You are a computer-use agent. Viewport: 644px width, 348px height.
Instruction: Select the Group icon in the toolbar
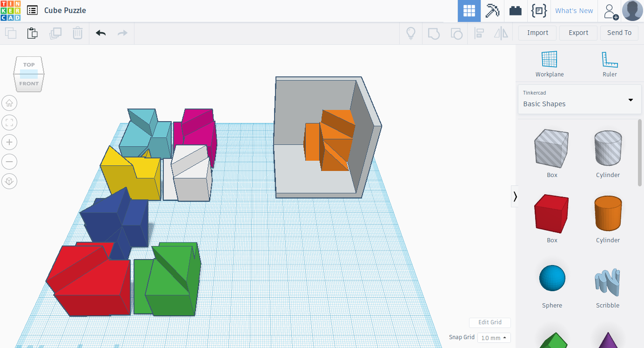tap(434, 33)
